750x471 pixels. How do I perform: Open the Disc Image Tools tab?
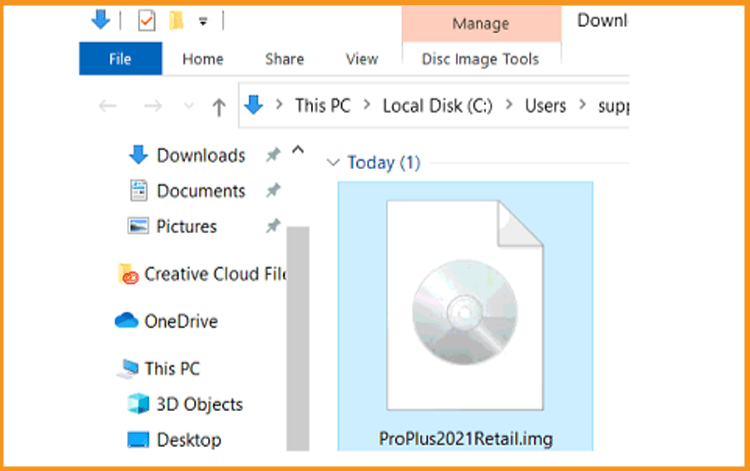pyautogui.click(x=480, y=59)
